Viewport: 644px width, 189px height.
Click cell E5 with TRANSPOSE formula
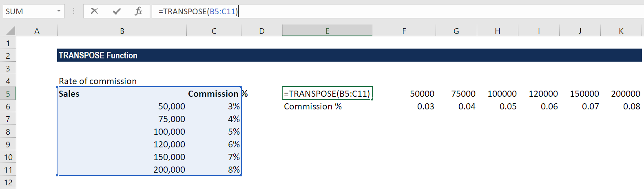coord(327,93)
